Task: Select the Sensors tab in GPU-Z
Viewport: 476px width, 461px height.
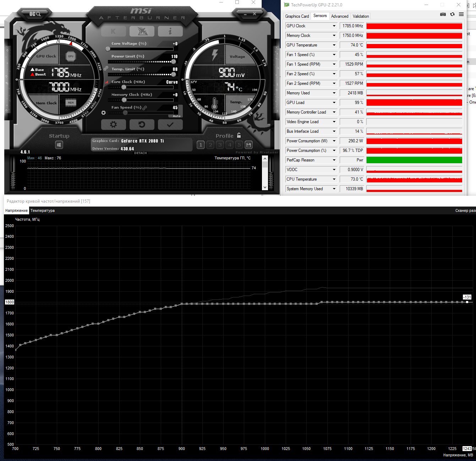Action: 320,16
